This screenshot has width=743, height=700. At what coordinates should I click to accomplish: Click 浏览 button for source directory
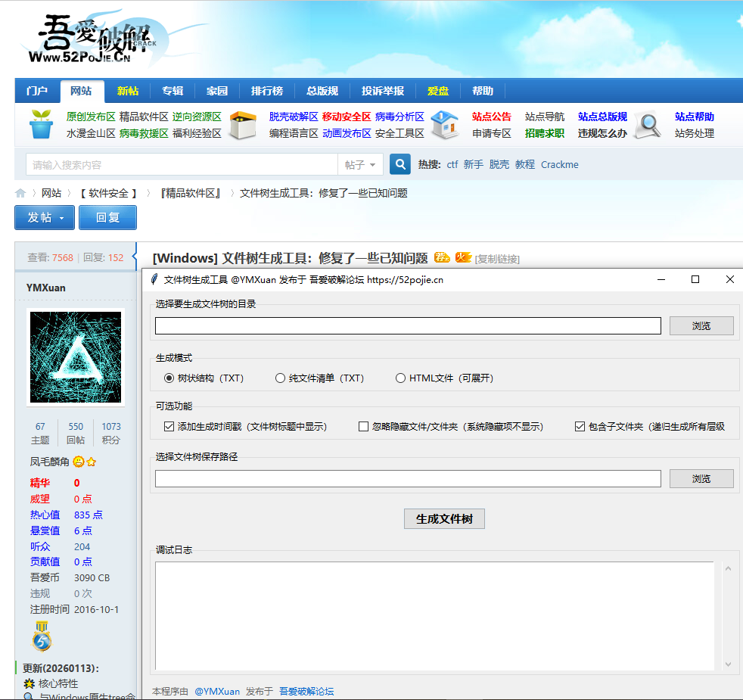pyautogui.click(x=701, y=326)
